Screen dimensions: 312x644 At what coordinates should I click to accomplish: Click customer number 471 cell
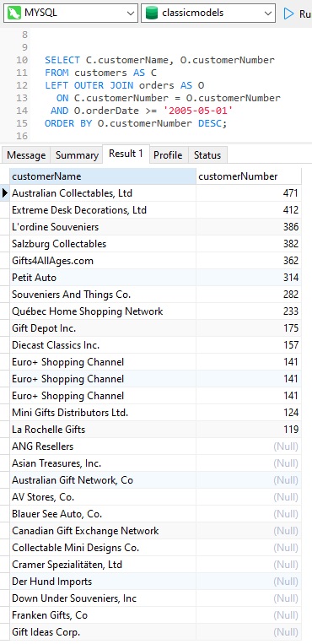point(249,193)
